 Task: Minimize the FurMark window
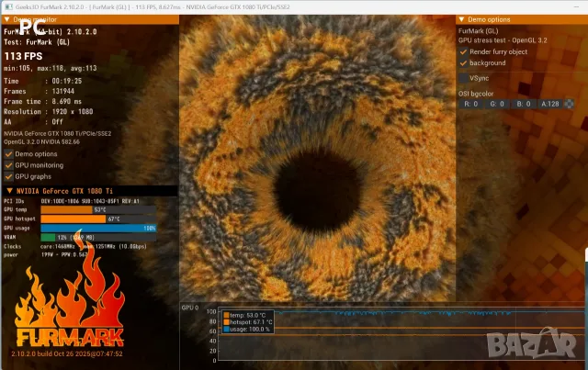coord(576,6)
